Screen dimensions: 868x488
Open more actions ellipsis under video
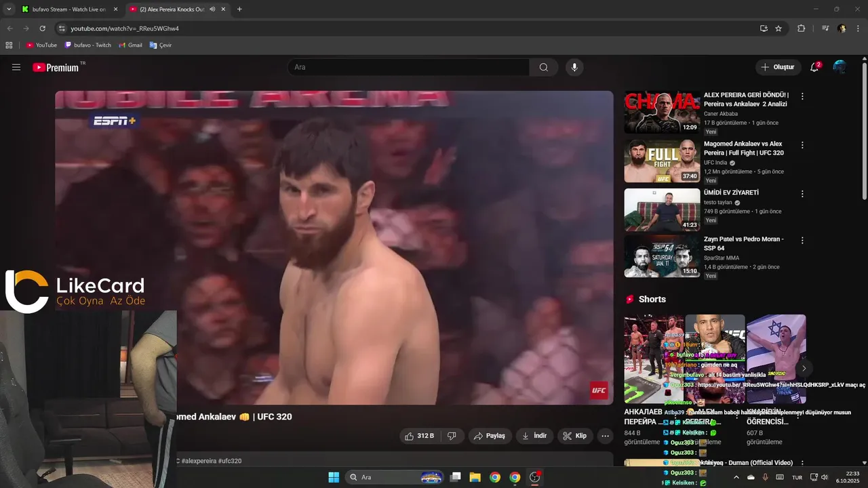(x=606, y=436)
